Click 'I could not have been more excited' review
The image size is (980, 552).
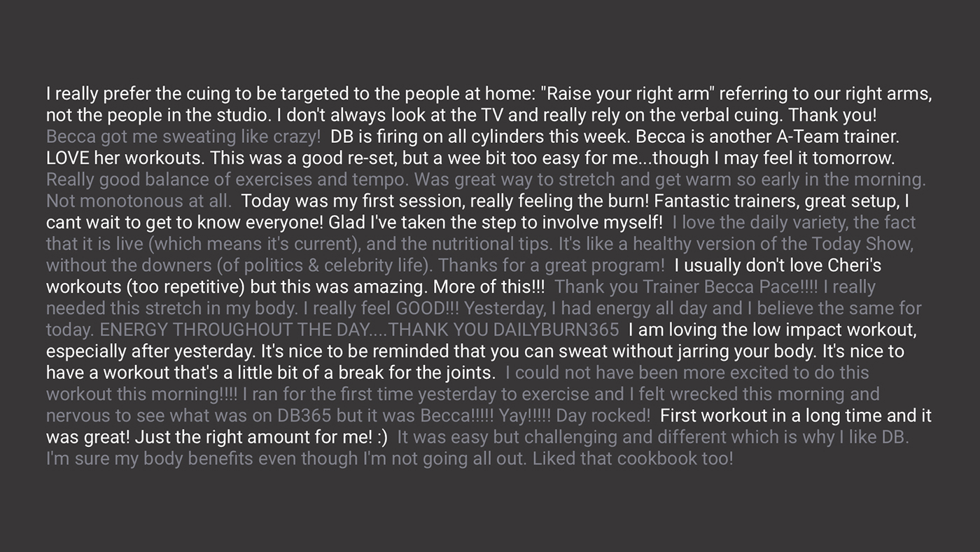[x=463, y=394]
